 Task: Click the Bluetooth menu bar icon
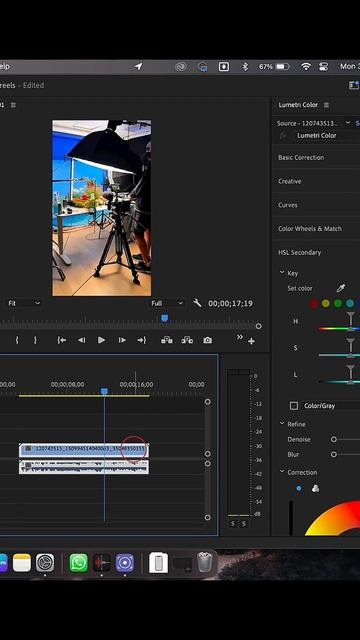click(x=245, y=67)
